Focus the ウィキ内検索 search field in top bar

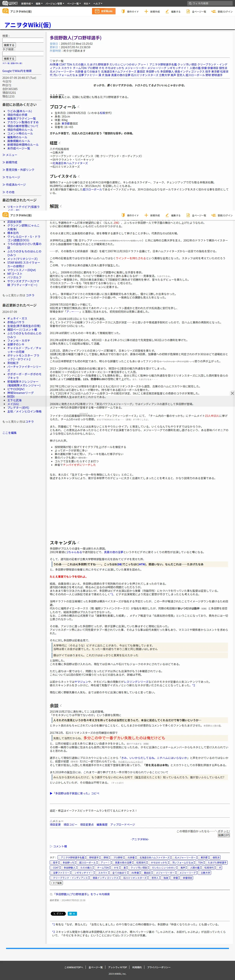(210, 3)
